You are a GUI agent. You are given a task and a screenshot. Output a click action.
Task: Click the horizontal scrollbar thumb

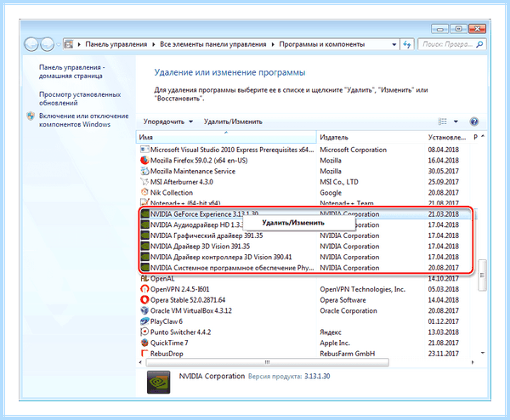pyautogui.click(x=267, y=362)
